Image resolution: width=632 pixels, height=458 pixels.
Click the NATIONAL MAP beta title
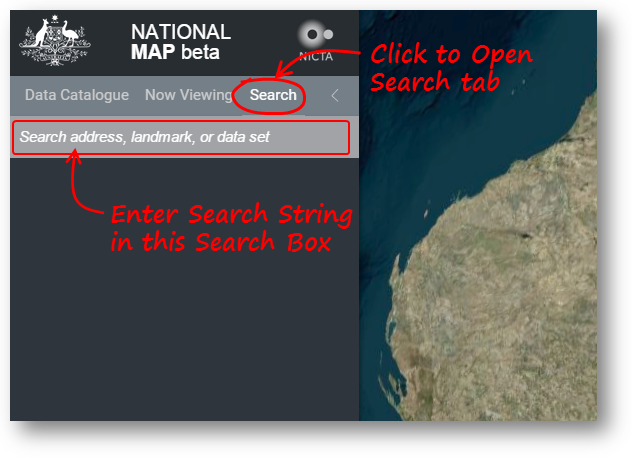point(181,42)
